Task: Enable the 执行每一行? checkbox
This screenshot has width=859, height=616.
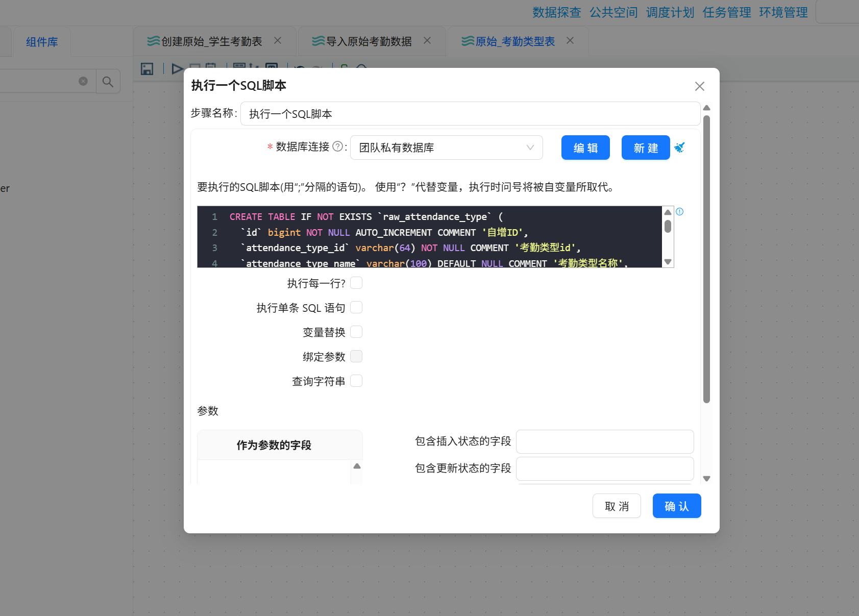Action: 356,283
